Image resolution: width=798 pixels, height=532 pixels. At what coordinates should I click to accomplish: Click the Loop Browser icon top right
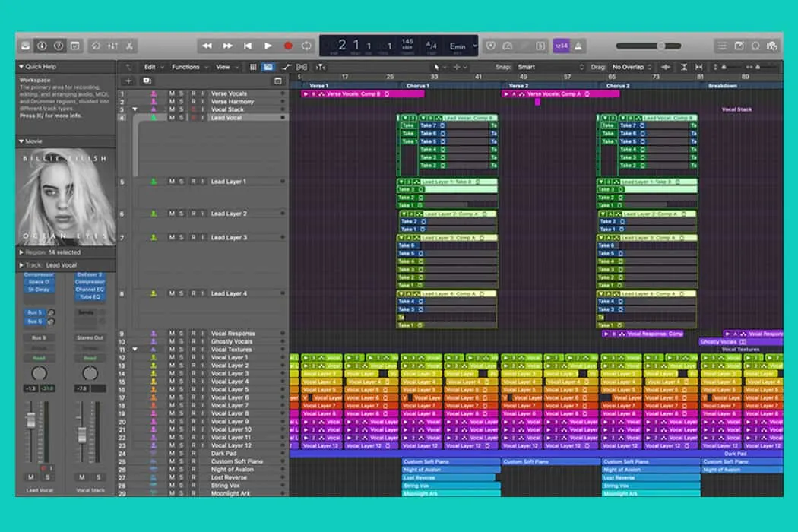point(755,46)
